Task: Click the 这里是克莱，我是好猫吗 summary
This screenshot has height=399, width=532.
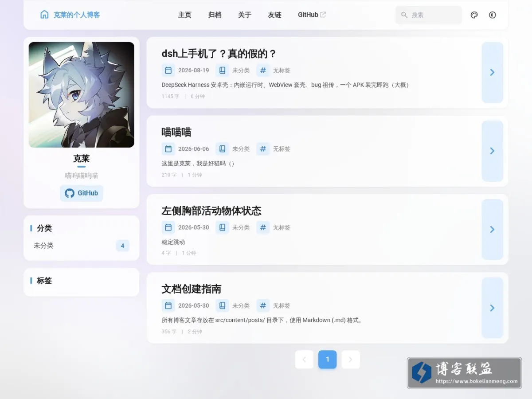Action: tap(198, 164)
